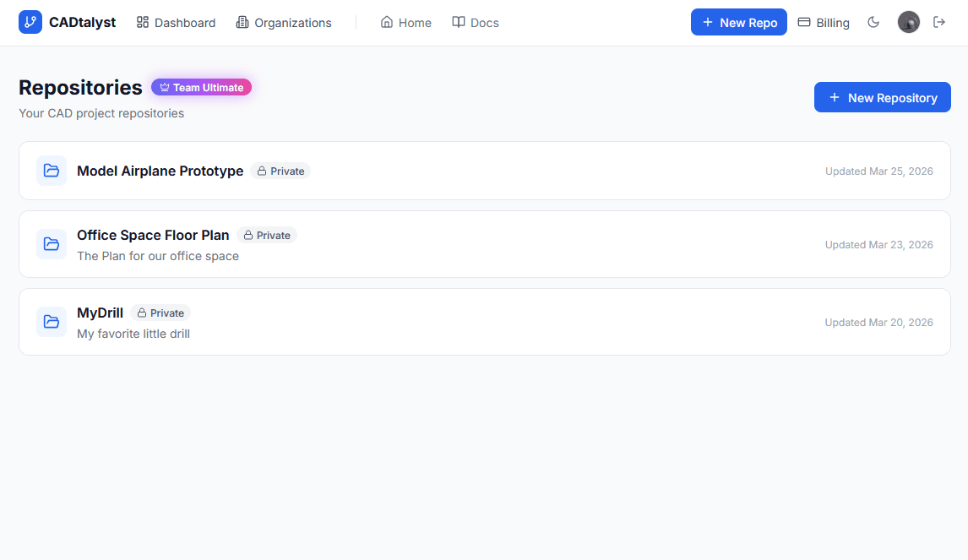Click the profile avatar
The image size is (968, 560).
click(908, 22)
